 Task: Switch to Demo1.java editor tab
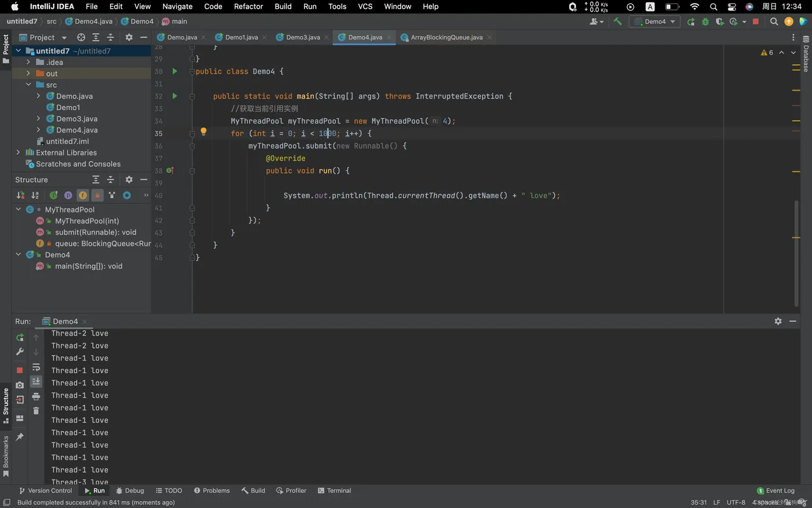pos(241,37)
